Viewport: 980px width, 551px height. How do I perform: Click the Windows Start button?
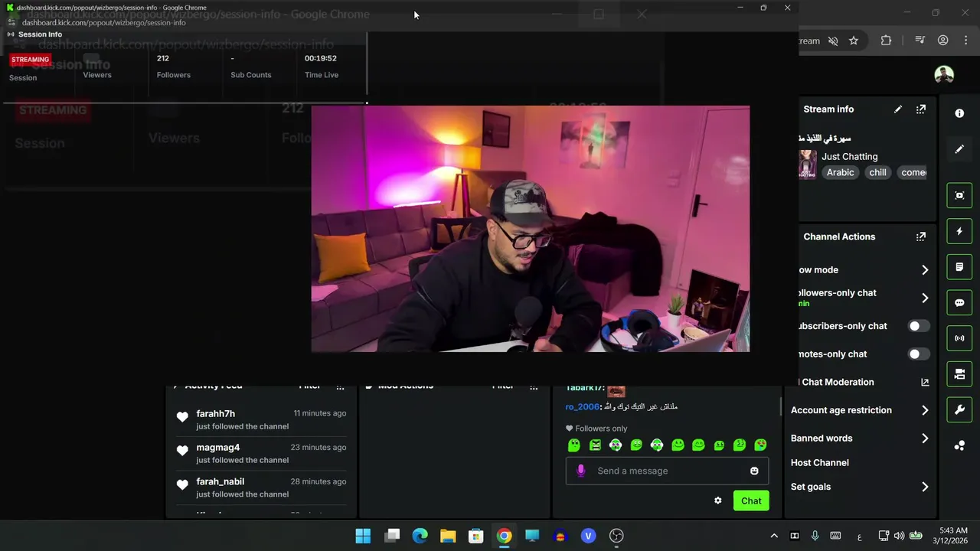click(363, 536)
